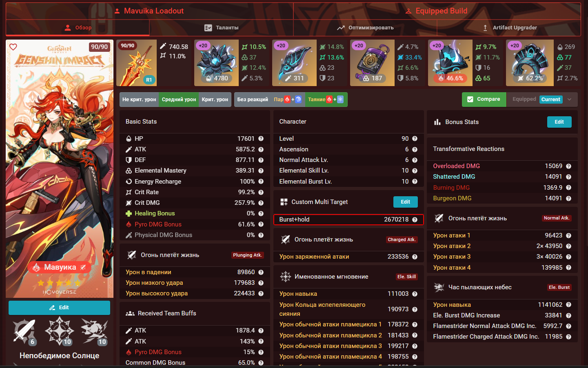Switch to the Оптимизировать tab
The image size is (588, 368).
[x=365, y=28]
